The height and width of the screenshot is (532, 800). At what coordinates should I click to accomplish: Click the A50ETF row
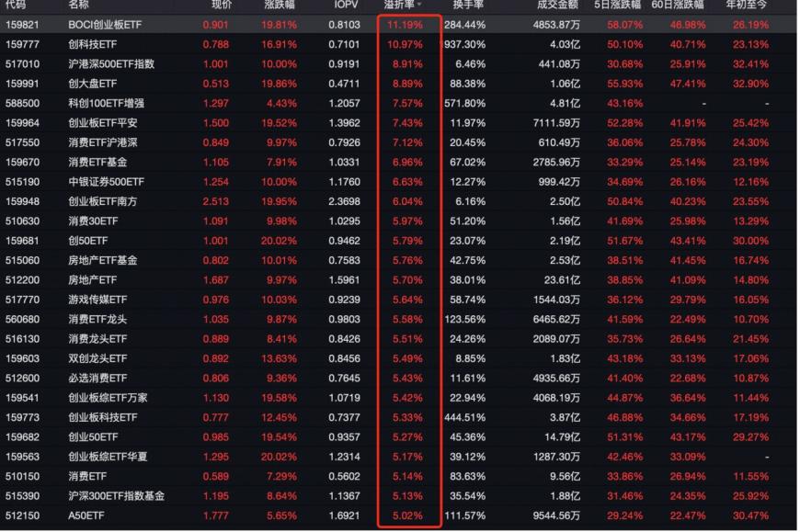click(398, 515)
